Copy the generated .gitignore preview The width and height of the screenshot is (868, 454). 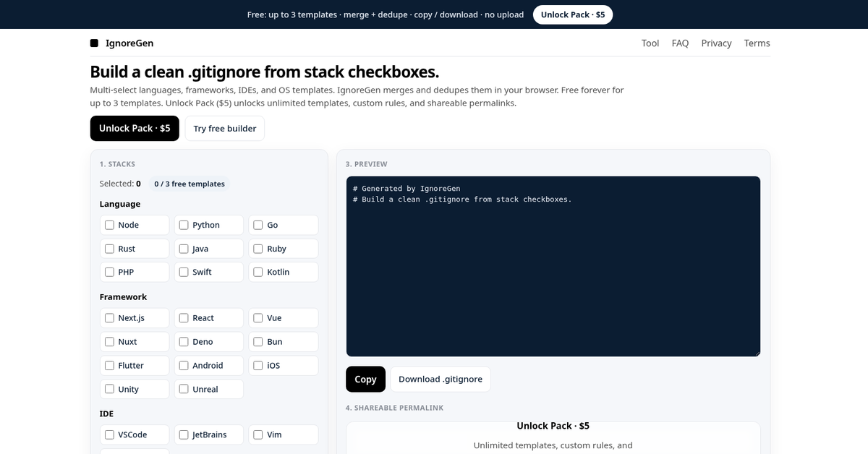coord(365,379)
